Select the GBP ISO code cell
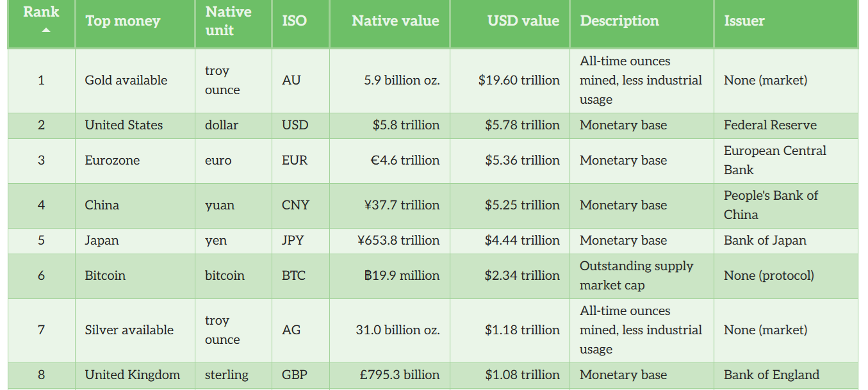Viewport: 868px width, 390px height. pyautogui.click(x=295, y=375)
